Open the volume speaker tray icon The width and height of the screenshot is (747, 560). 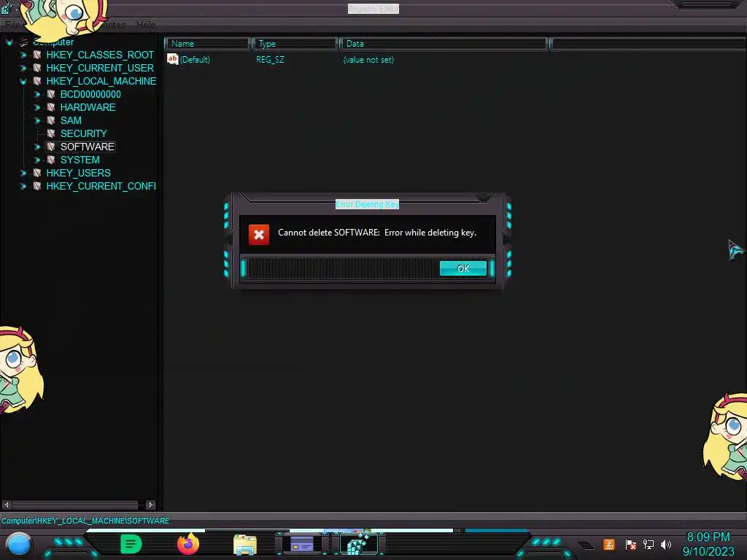click(x=666, y=544)
